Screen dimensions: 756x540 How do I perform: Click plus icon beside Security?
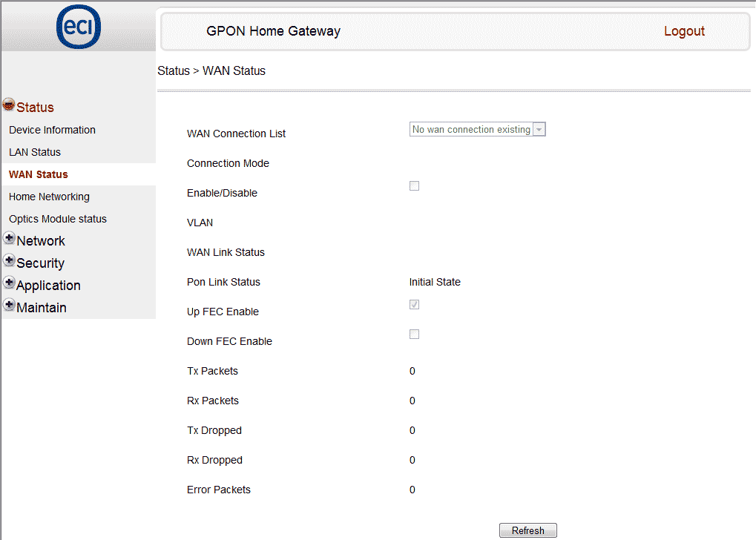[x=9, y=261]
